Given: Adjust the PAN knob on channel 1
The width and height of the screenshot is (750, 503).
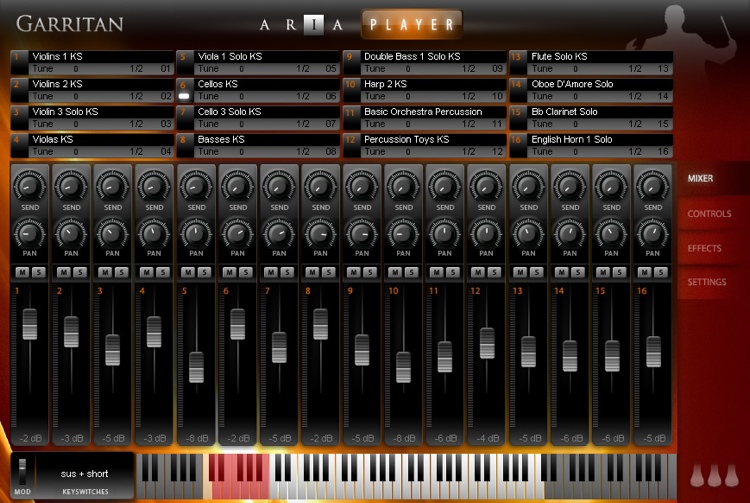Looking at the screenshot, I should [30, 233].
